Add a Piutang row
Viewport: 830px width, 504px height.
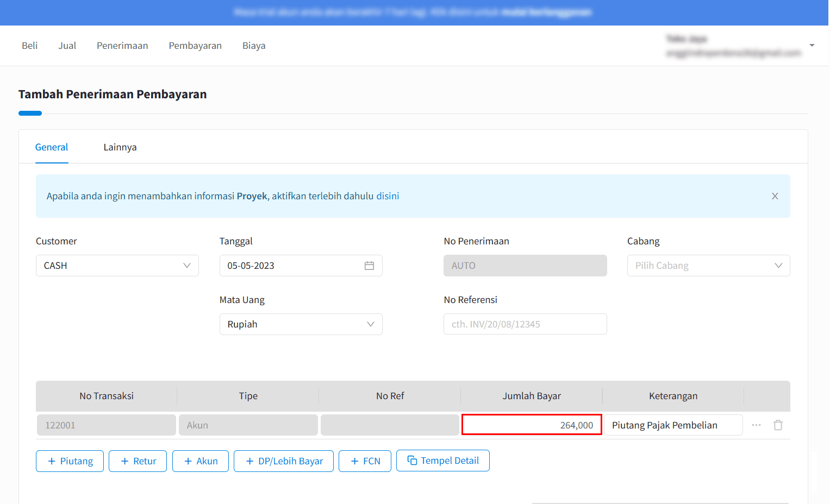pos(70,461)
